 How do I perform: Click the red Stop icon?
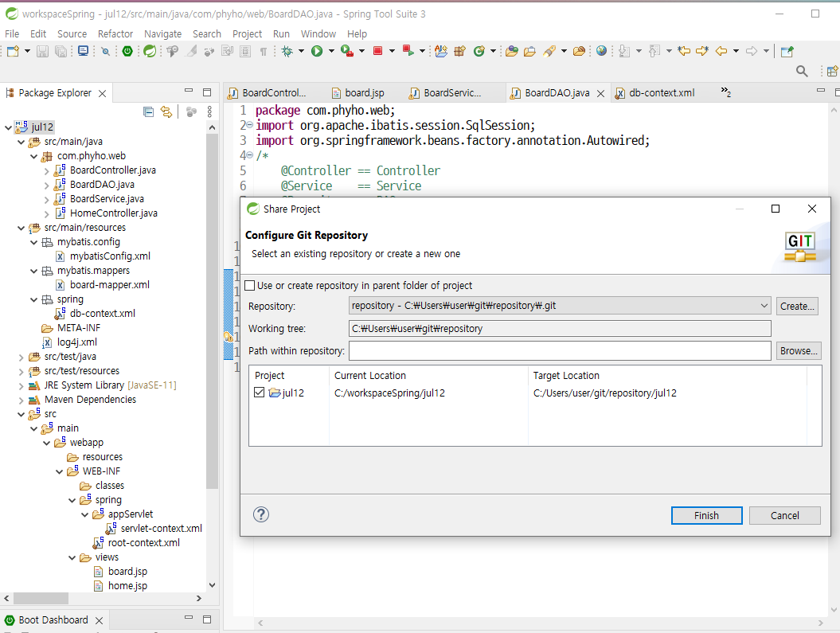click(377, 51)
